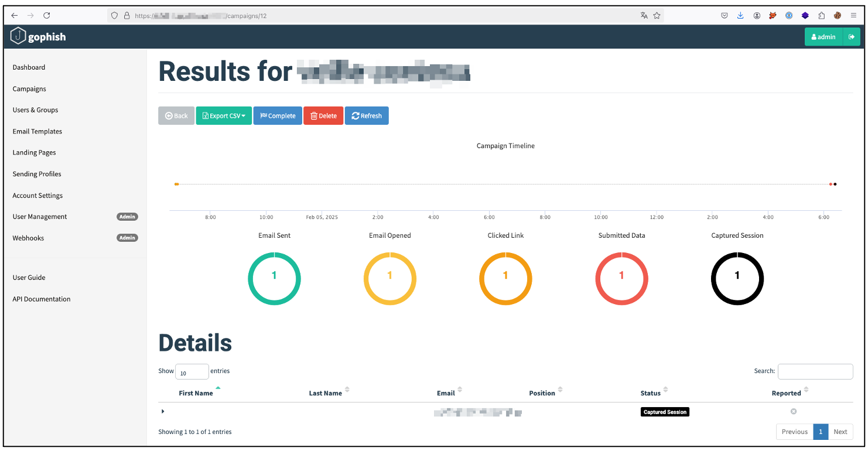
Task: Click the Pocket save icon in the toolbar
Action: (x=725, y=15)
